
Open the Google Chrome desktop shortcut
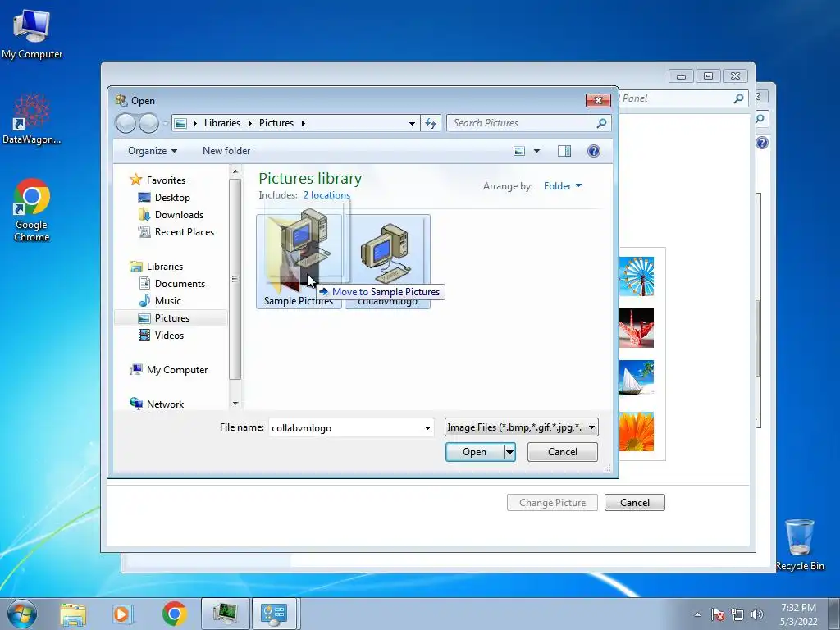point(32,210)
